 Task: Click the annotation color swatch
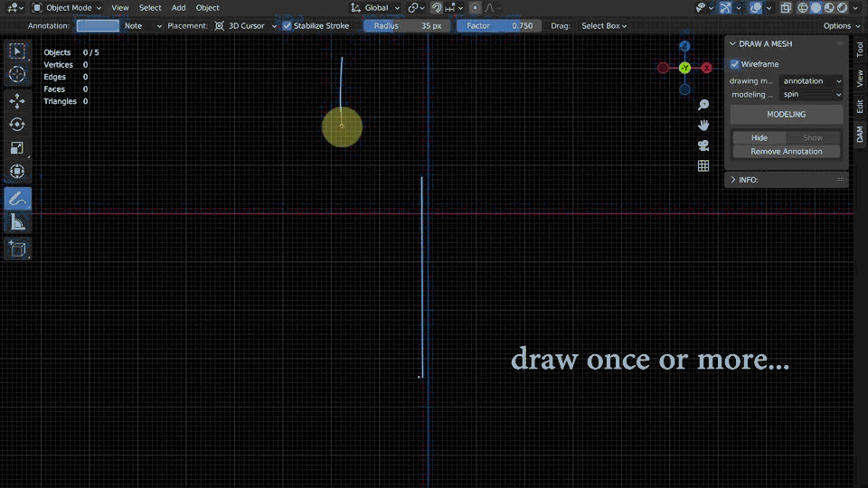tap(98, 26)
